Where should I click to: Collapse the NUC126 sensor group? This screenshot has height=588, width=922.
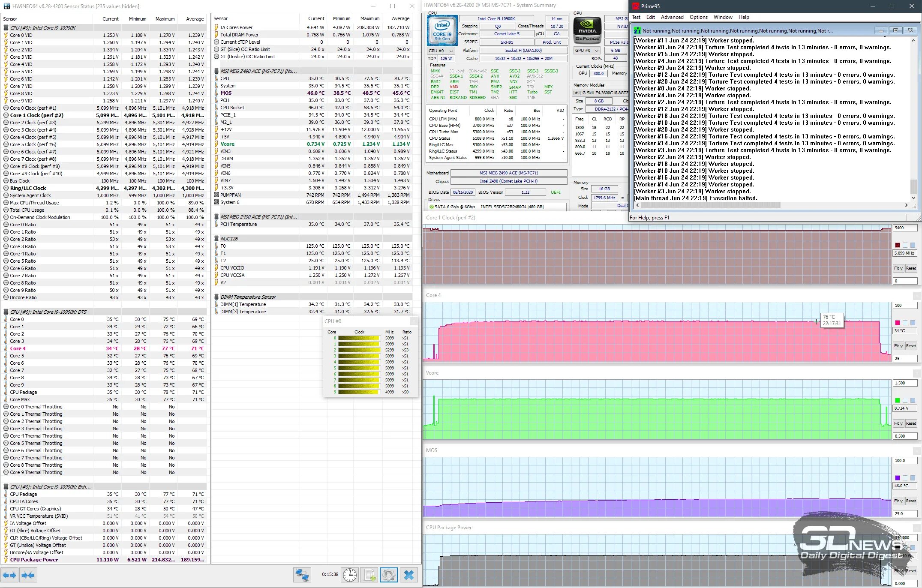(216, 239)
